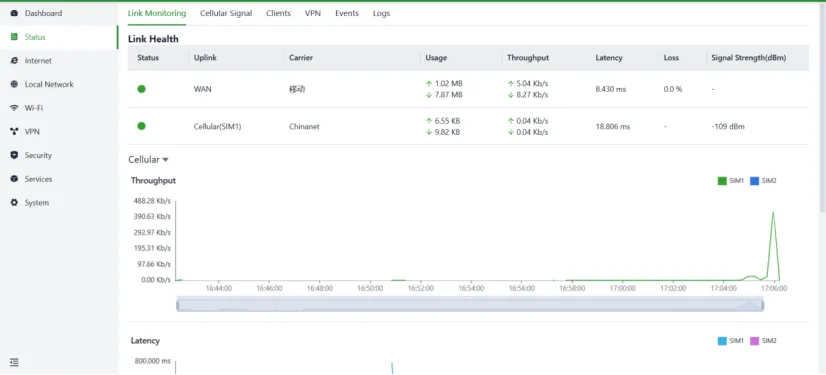The height and width of the screenshot is (375, 826).
Task: Click the green status dot for WAN
Action: [x=141, y=89]
